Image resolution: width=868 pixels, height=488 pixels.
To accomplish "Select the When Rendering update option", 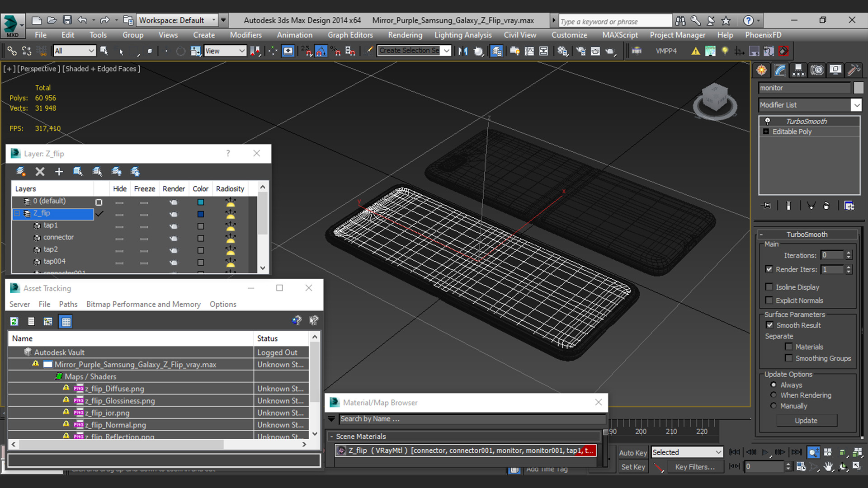I will [774, 395].
